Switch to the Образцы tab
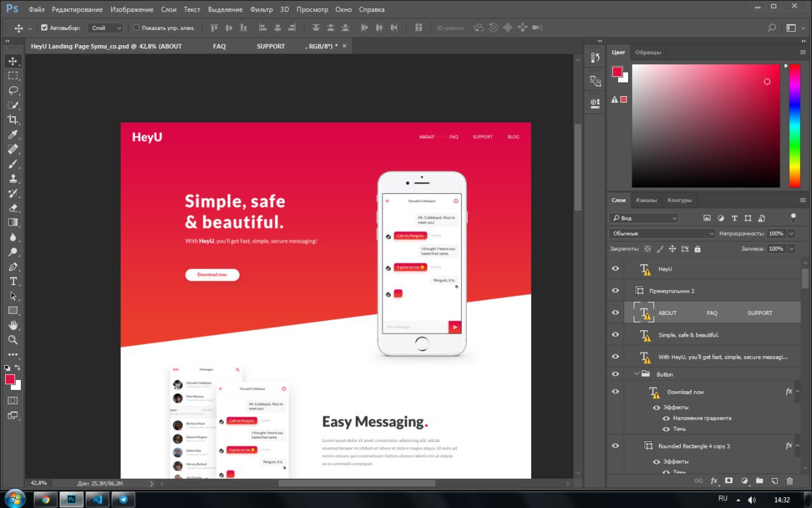 (648, 52)
